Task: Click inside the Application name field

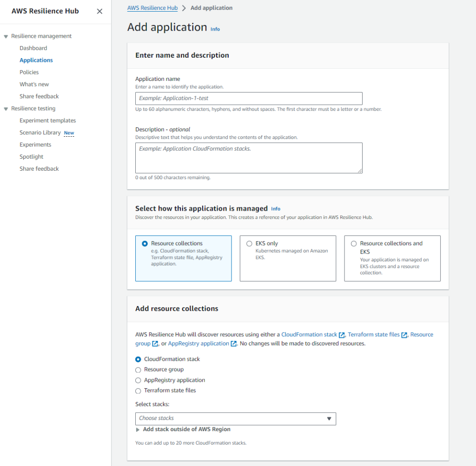Action: point(249,98)
